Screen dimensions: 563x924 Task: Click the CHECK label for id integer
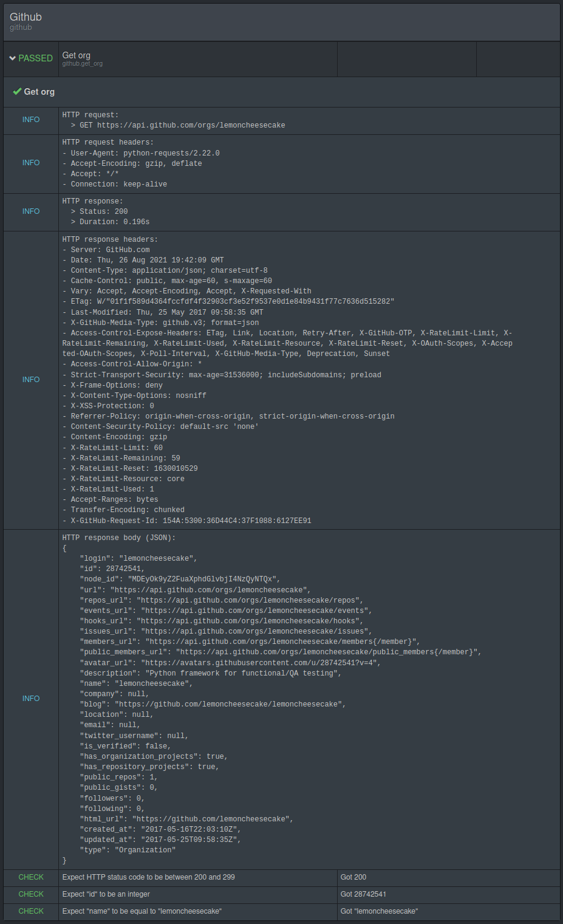31,894
